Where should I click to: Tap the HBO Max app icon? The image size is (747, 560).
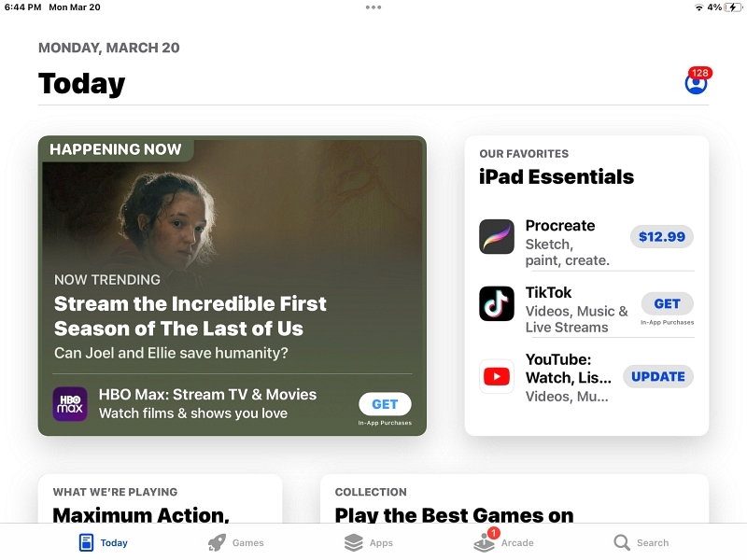(x=70, y=404)
